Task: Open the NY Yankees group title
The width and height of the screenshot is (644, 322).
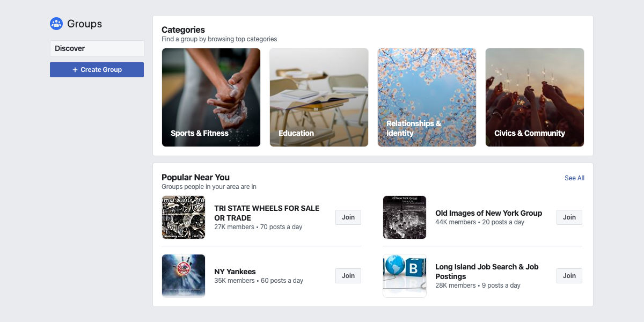Action: point(235,272)
